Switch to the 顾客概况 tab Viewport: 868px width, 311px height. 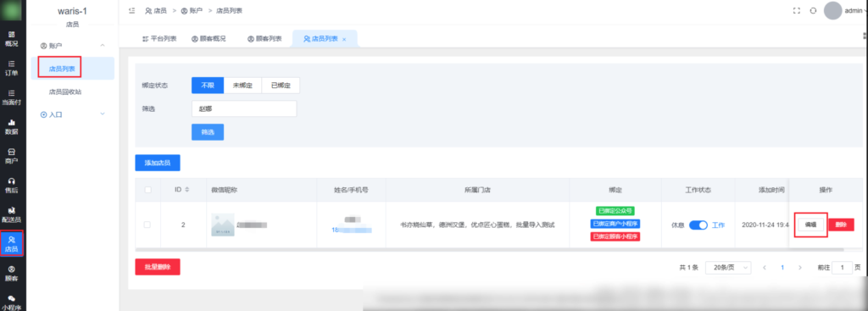209,39
